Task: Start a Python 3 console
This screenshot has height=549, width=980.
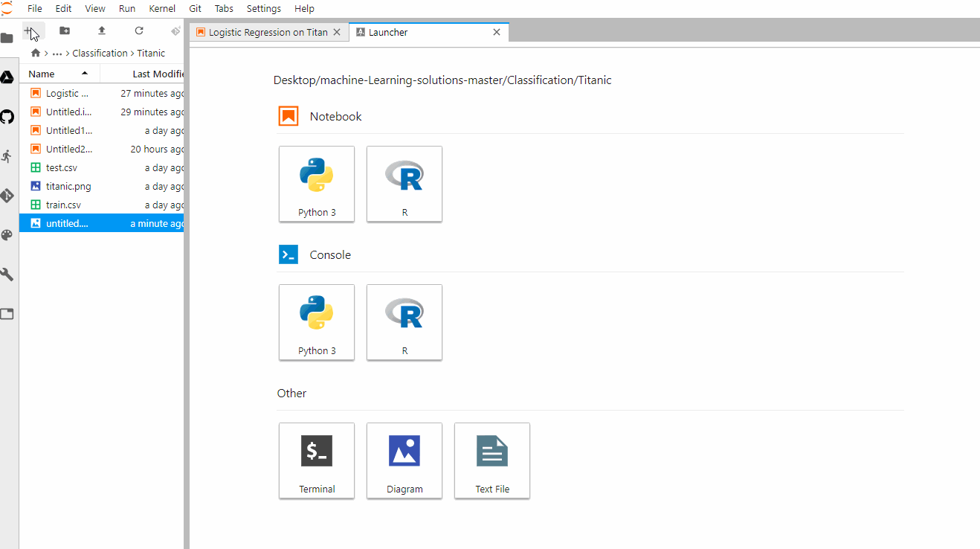Action: [317, 322]
